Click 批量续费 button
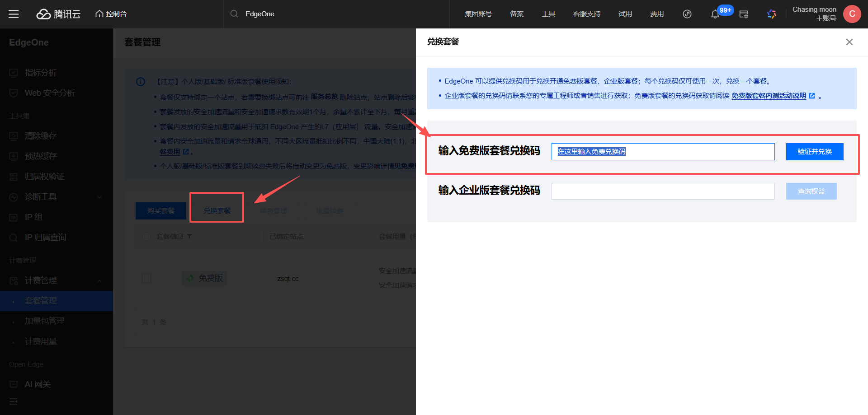 [x=330, y=211]
